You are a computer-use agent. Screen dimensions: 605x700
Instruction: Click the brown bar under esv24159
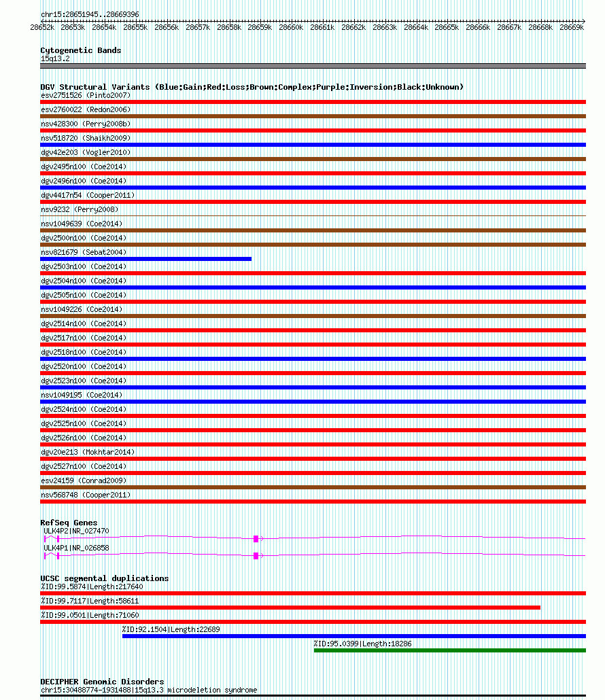coord(313,487)
